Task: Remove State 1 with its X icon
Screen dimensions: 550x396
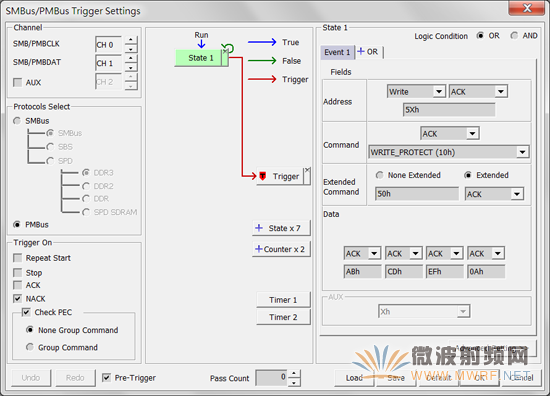Action: pos(225,52)
